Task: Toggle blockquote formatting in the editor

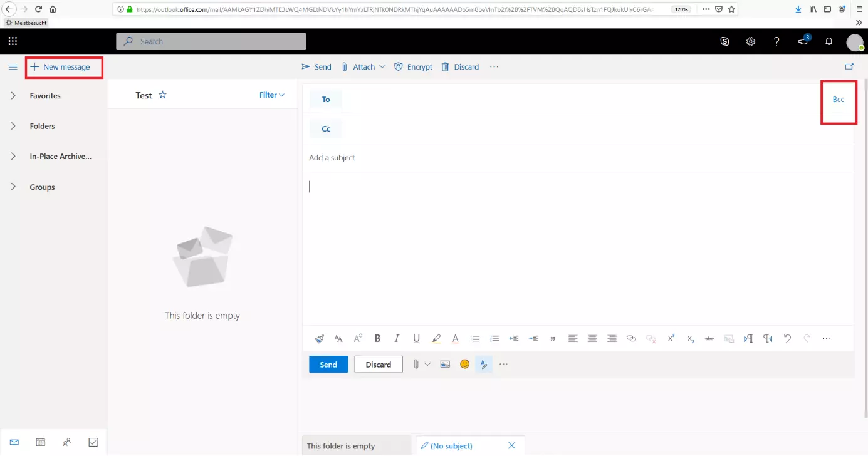Action: pyautogui.click(x=553, y=338)
